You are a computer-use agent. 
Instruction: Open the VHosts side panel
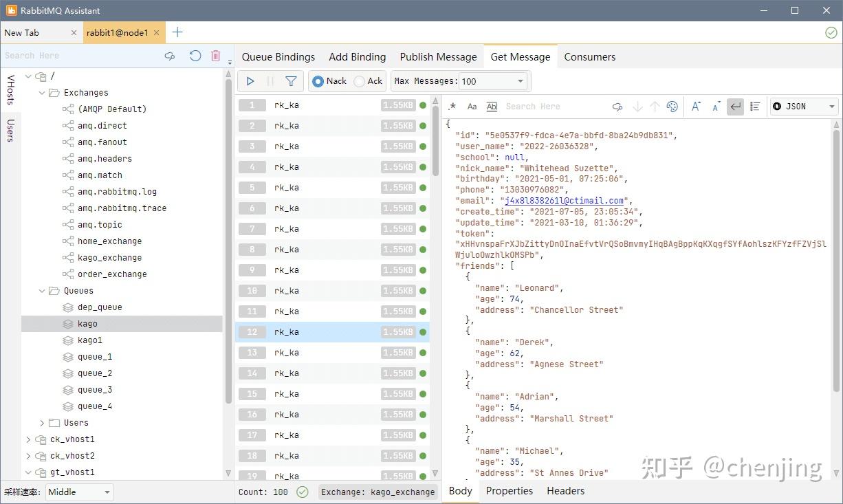click(10, 90)
